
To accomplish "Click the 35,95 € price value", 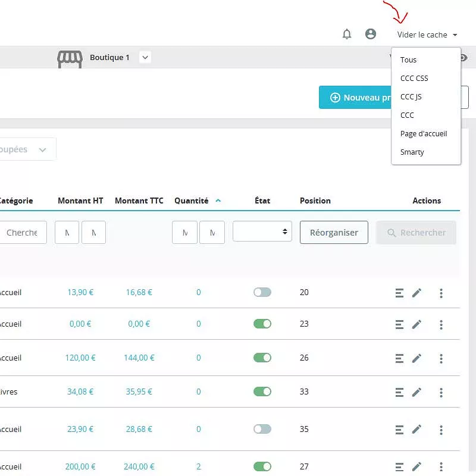I will [139, 392].
